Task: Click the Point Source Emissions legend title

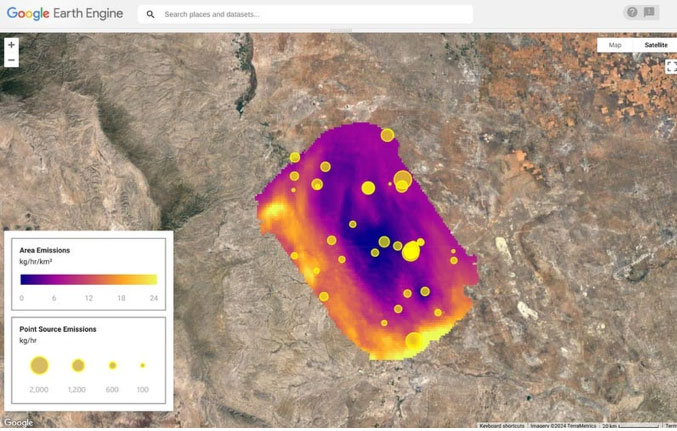Action: (58, 329)
